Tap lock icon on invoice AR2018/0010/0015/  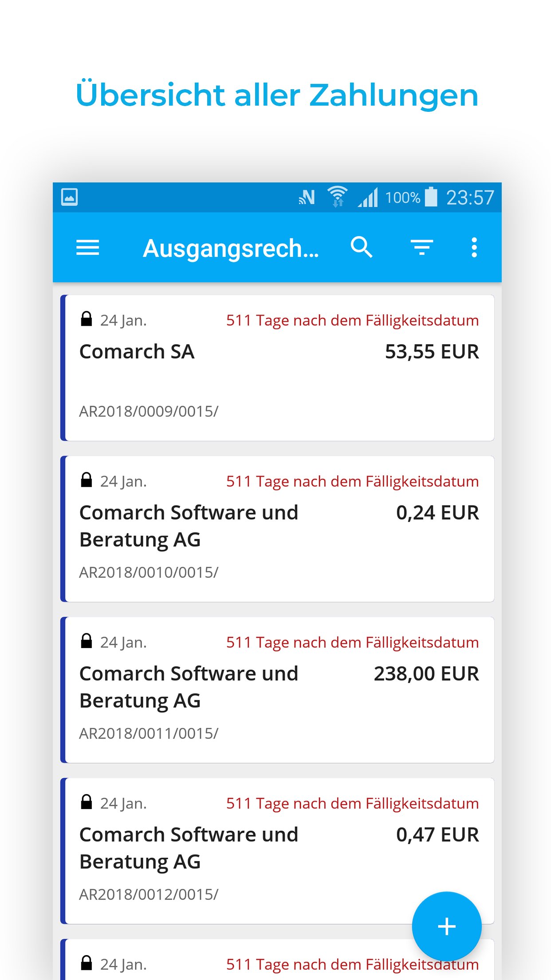[x=87, y=480]
